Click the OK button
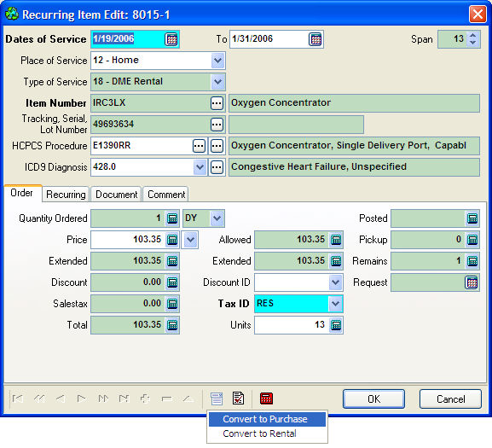This screenshot has height=448, width=492. [373, 399]
